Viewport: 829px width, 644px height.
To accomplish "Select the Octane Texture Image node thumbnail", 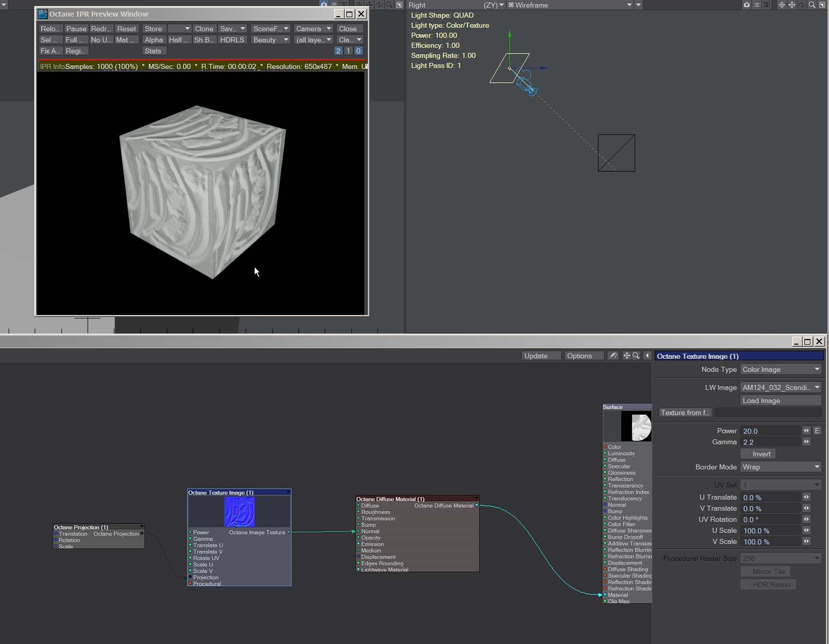I will pyautogui.click(x=239, y=512).
